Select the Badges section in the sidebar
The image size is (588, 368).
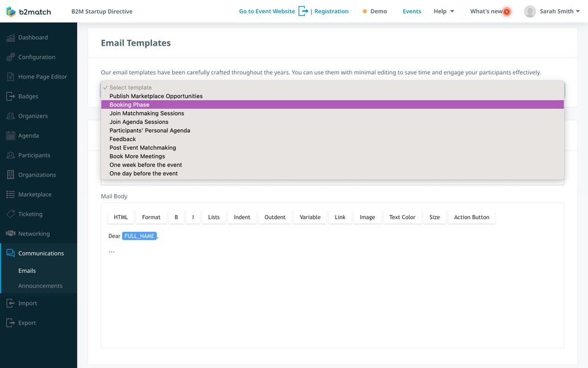tap(28, 96)
